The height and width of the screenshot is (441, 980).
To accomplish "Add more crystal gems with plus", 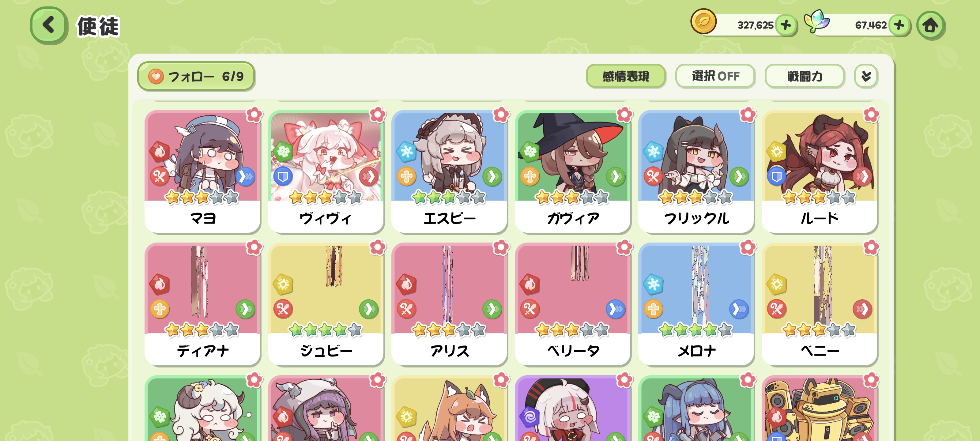I will (x=899, y=25).
